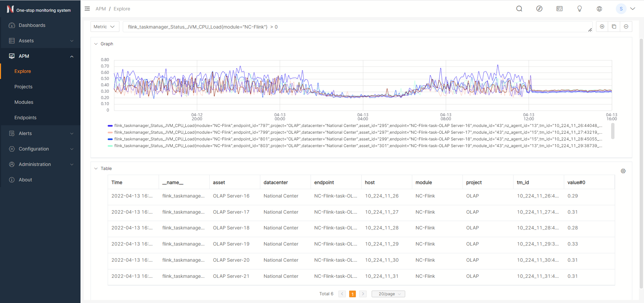Screen dimensions: 644x303
Task: Remove the query with minus icon
Action: tap(626, 27)
